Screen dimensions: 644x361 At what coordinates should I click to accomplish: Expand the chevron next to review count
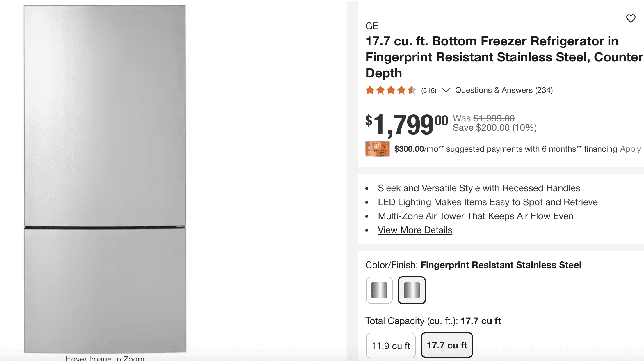point(446,90)
